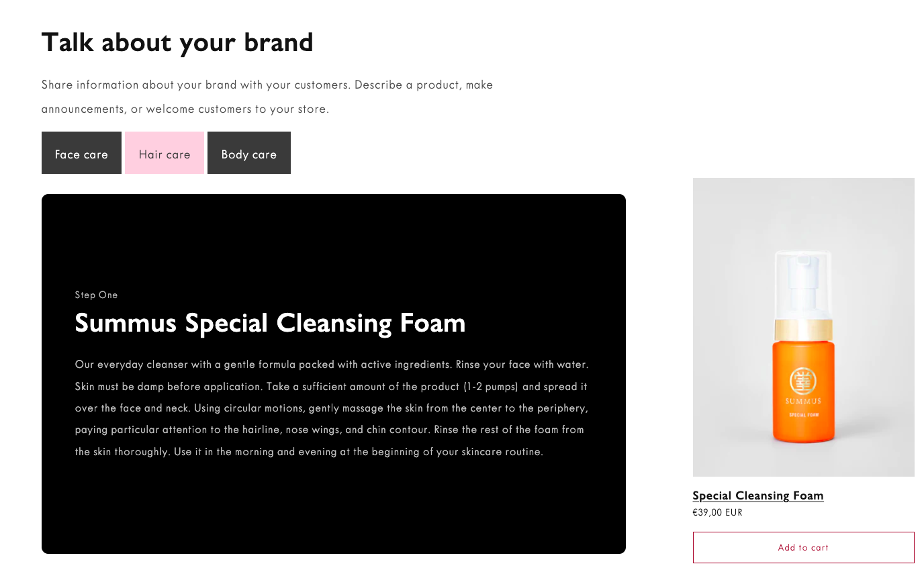The image size is (924, 570).
Task: Click the "Summus Special Cleansing Foam" title
Action: point(270,323)
